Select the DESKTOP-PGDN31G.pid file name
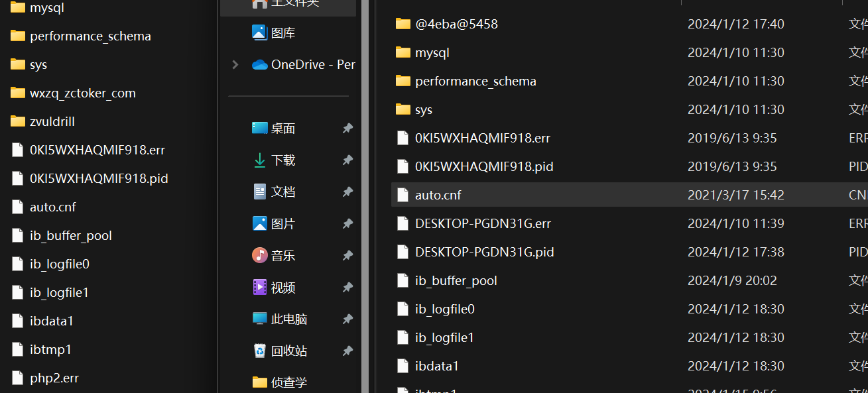 click(x=485, y=252)
